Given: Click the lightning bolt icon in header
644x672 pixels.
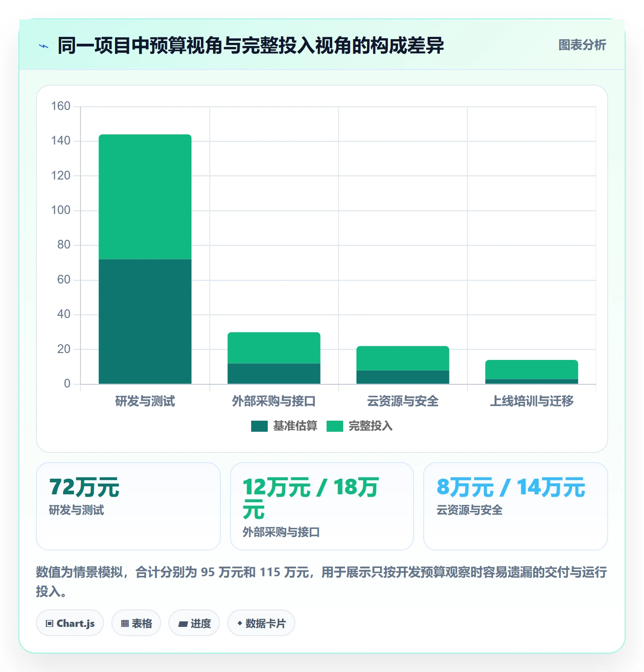Looking at the screenshot, I should point(44,46).
